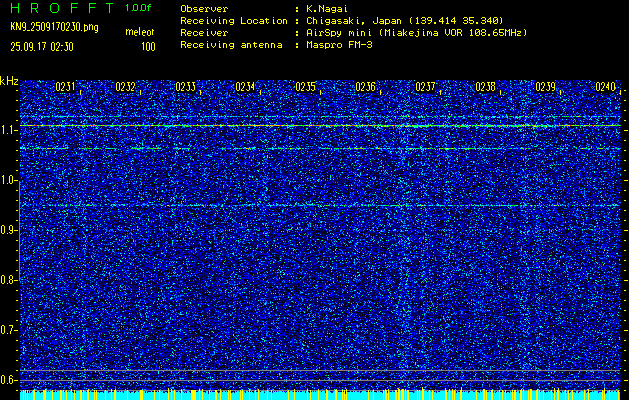Click the 0232 time marker
Image resolution: width=629 pixels, height=400 pixels.
click(x=125, y=87)
